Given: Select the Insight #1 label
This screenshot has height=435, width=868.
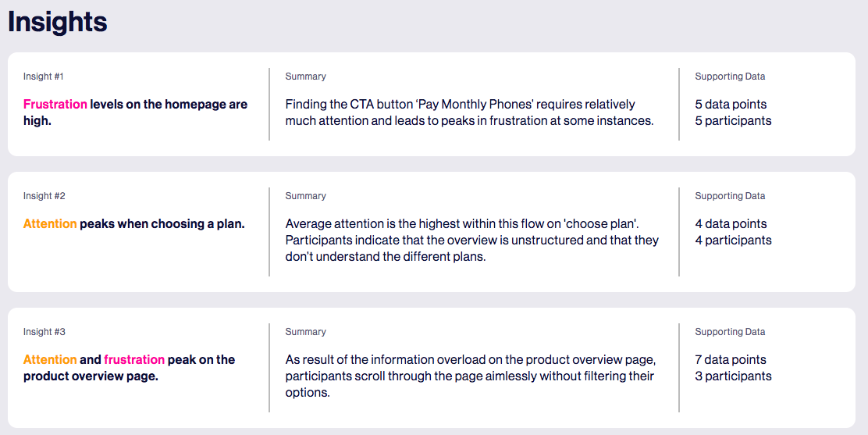Looking at the screenshot, I should pos(43,77).
